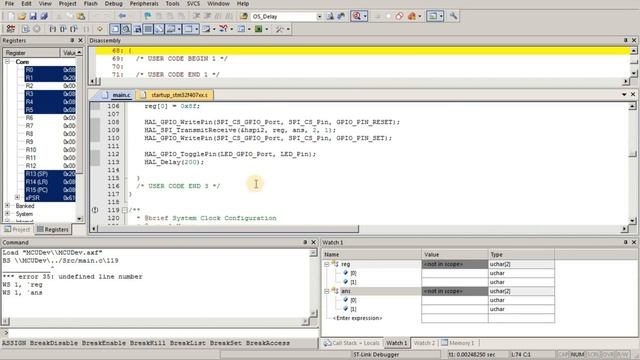Image resolution: width=640 pixels, height=360 pixels.
Task: Collapse code fold at line 119
Action: click(x=124, y=210)
